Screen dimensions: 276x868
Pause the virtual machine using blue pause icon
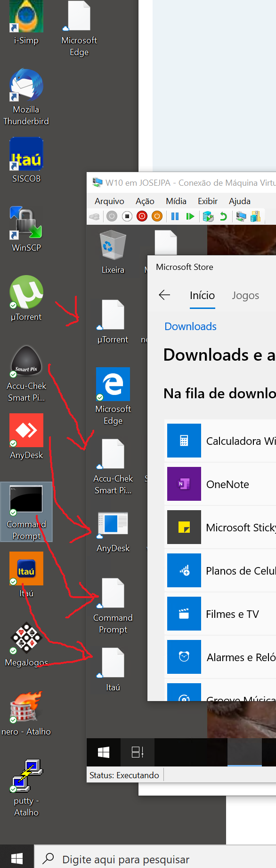[175, 216]
